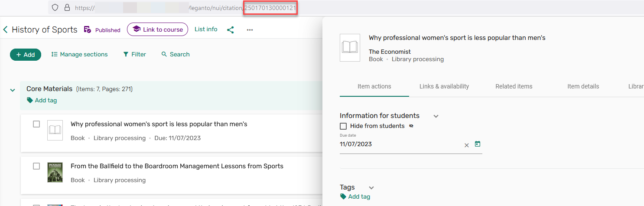Collapse the Tags section chevron
Screen dimensions: 644x206
371,188
